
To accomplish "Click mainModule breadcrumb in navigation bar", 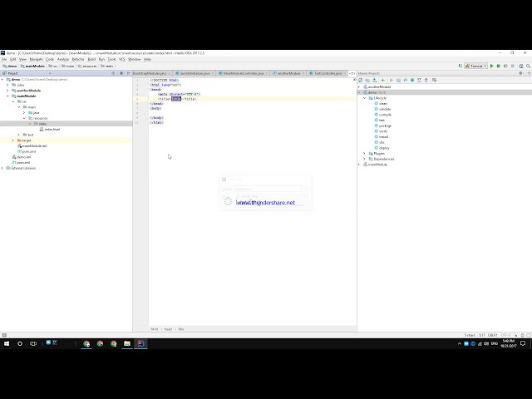I will point(32,66).
